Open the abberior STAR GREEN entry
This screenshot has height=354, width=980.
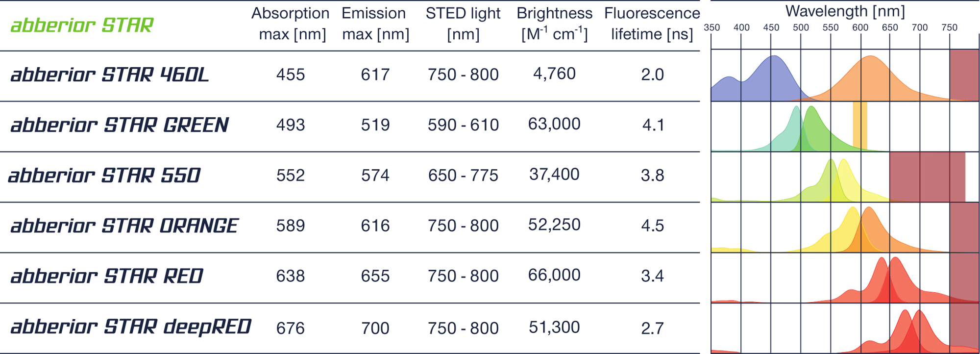120,125
